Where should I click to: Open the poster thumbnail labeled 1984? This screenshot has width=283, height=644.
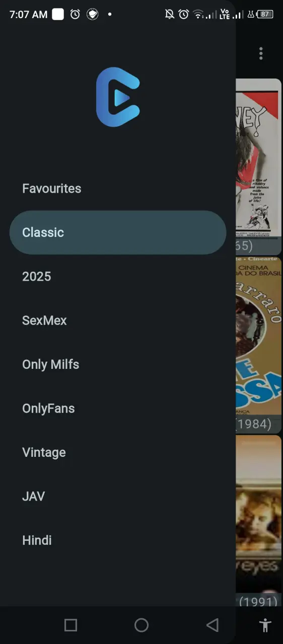(x=258, y=345)
